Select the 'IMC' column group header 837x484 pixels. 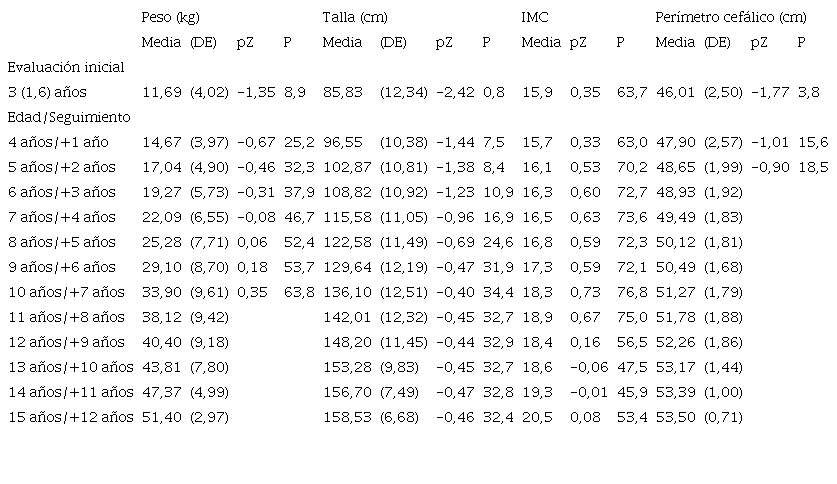(534, 18)
